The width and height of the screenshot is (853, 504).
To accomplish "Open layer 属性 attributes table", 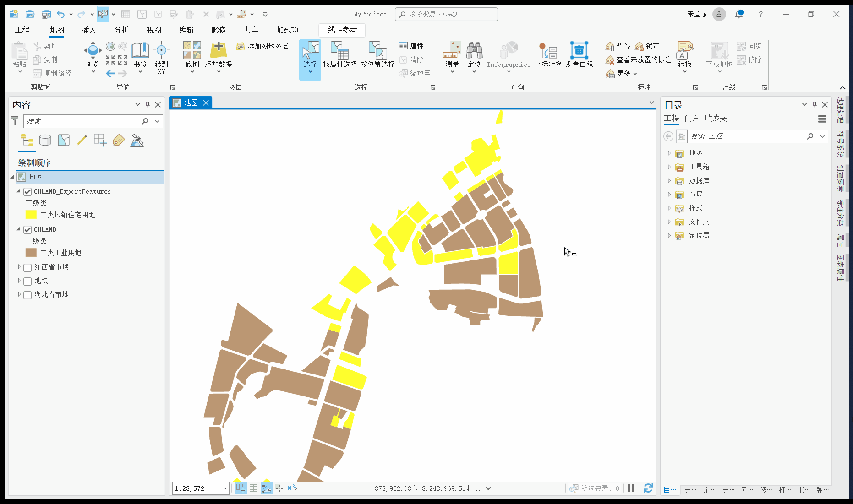I will point(411,46).
